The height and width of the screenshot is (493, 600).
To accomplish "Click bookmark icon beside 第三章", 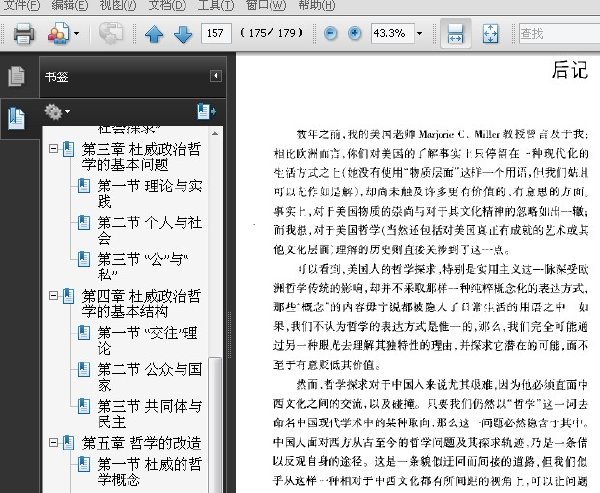I will pos(68,149).
